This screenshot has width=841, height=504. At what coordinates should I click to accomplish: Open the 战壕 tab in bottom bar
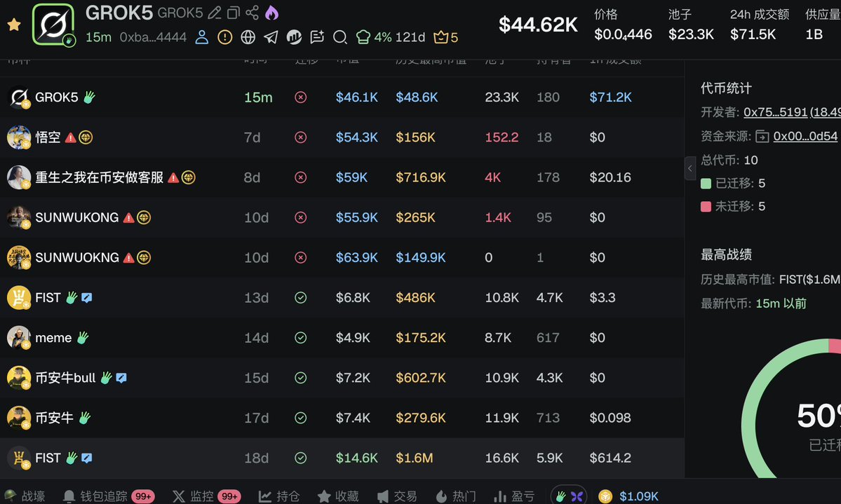pyautogui.click(x=25, y=496)
